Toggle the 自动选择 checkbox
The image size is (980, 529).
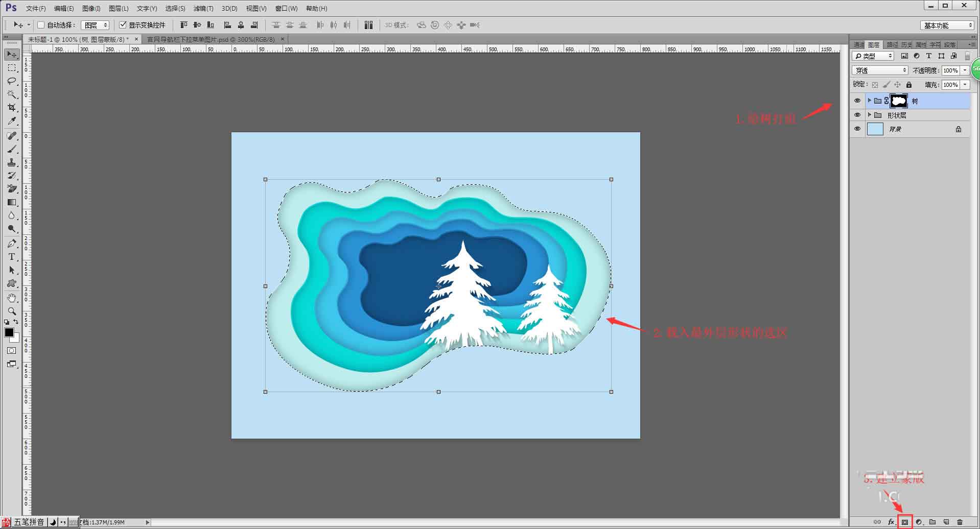(x=41, y=25)
